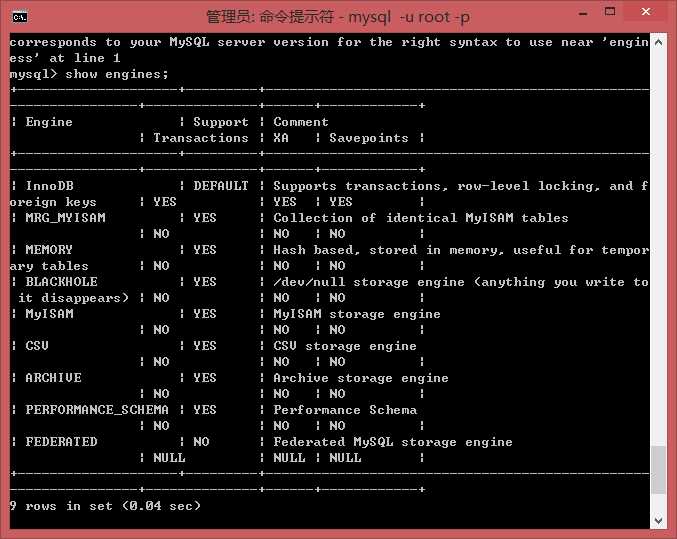Click the 'Savepoints' column header
This screenshot has width=677, height=539.
[369, 138]
